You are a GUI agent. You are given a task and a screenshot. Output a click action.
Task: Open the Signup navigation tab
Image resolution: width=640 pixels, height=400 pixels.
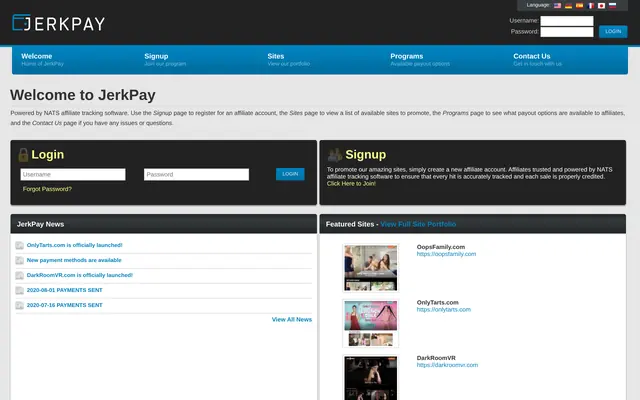(165, 60)
